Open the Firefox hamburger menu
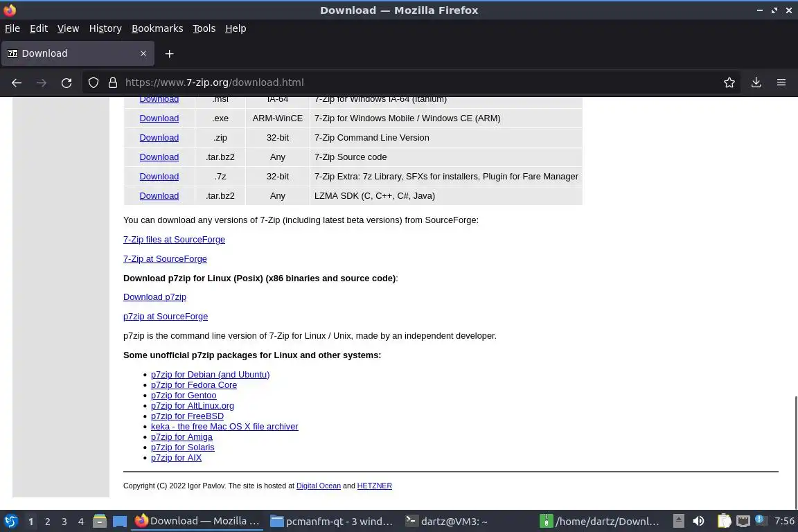Viewport: 798px width, 532px height. pyautogui.click(x=781, y=82)
